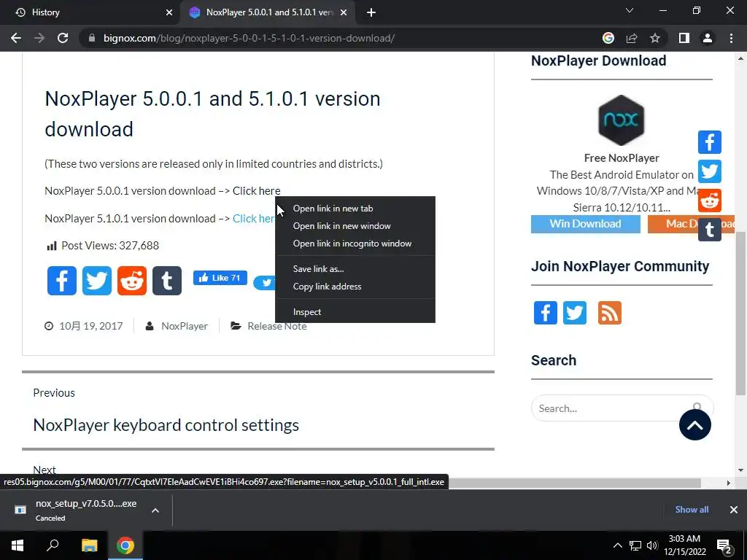Image resolution: width=747 pixels, height=560 pixels.
Task: Open volume control in system tray
Action: [651, 545]
